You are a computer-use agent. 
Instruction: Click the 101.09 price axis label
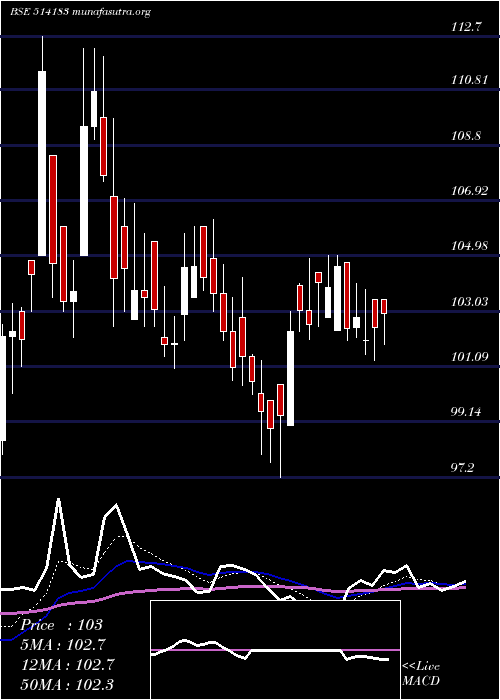point(470,357)
